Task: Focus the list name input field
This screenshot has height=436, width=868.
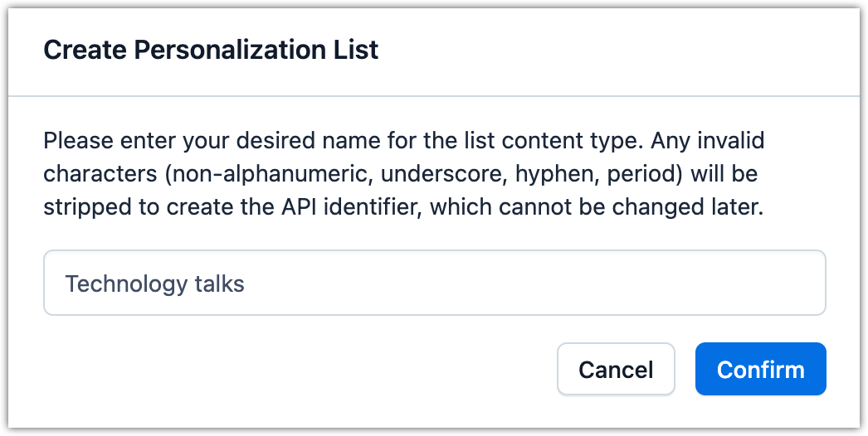Action: (x=434, y=283)
